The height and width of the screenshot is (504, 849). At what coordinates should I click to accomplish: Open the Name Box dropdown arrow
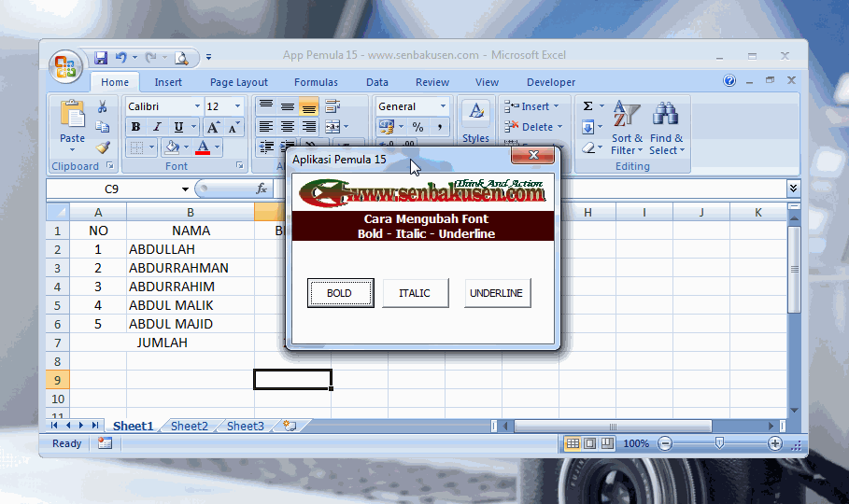(185, 189)
